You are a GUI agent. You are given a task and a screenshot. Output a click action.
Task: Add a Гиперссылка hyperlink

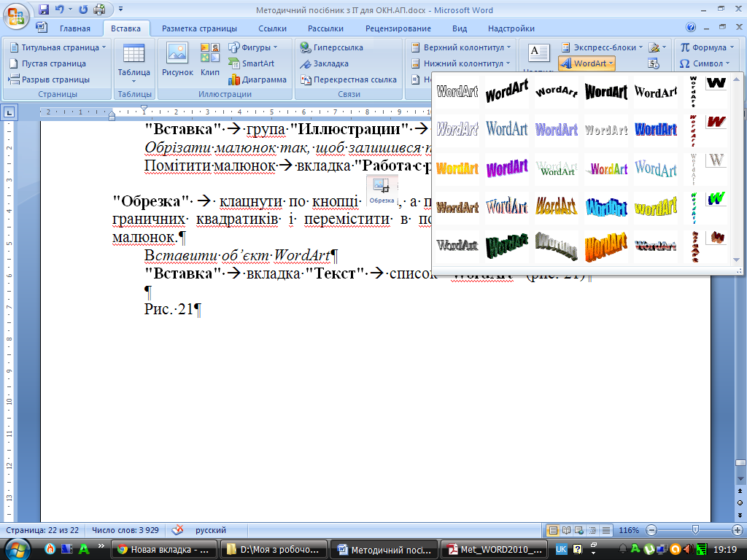click(x=332, y=47)
